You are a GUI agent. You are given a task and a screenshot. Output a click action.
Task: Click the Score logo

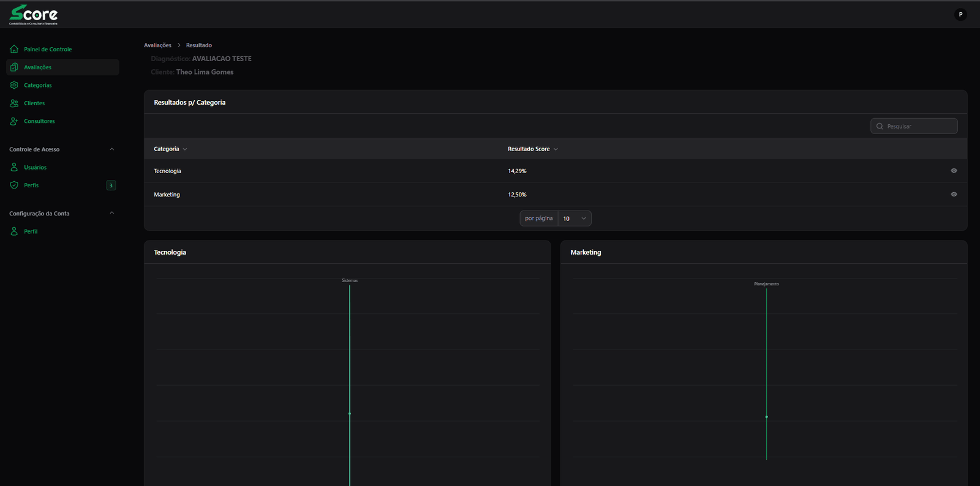click(x=34, y=15)
